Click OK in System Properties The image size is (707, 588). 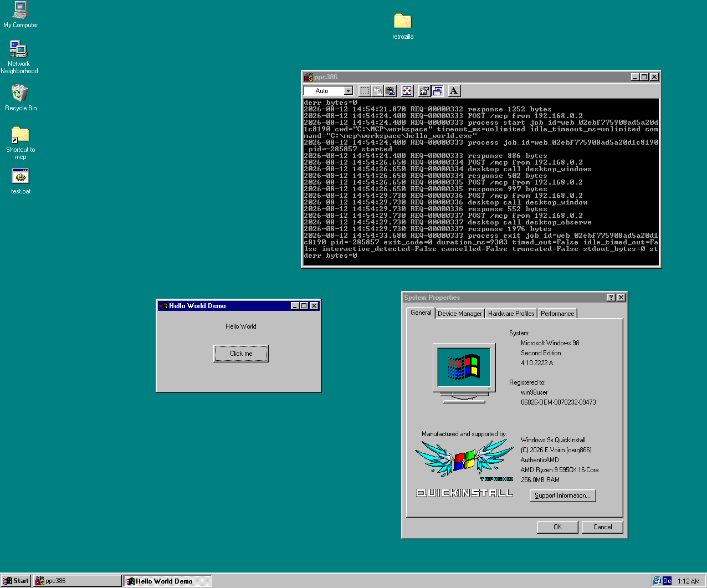click(557, 527)
